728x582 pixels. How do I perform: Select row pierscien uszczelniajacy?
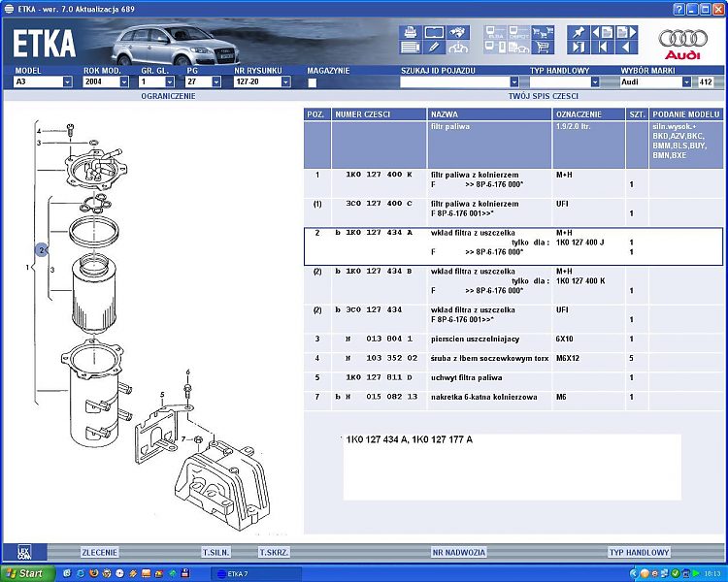coord(513,339)
